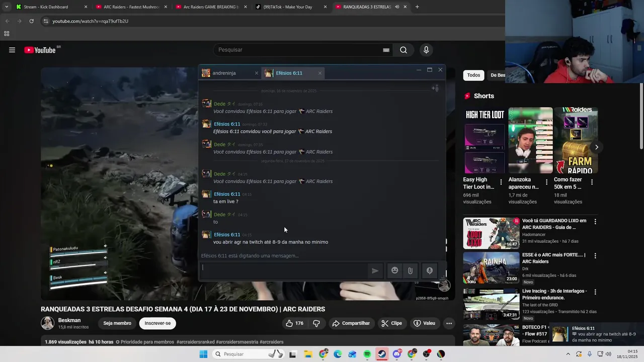Click the YouTube page vertical scrollbar

(641, 116)
